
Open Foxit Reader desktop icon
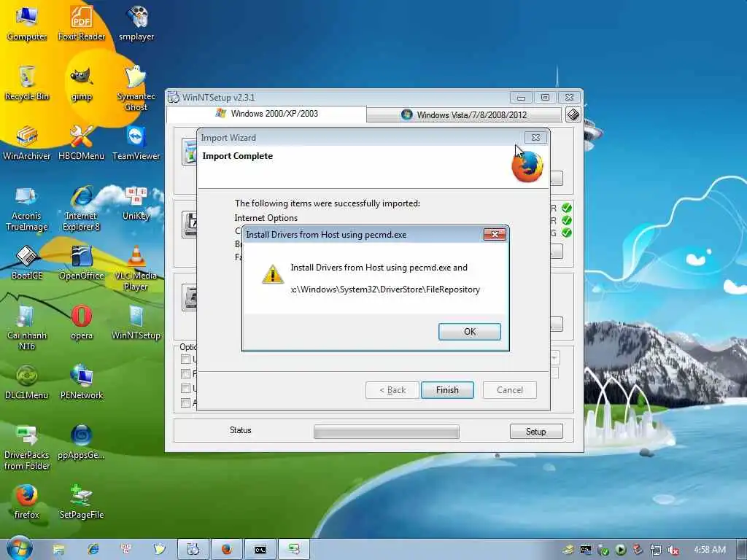[x=82, y=23]
